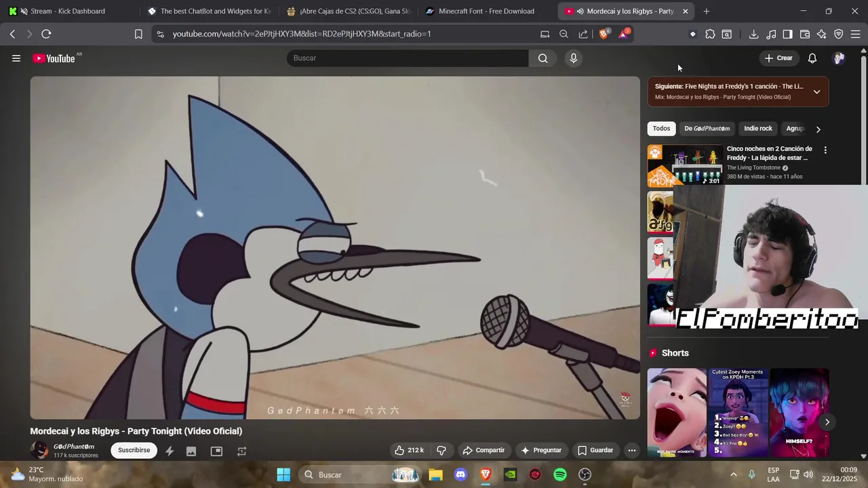Open the browser extensions puzzle icon

(710, 34)
